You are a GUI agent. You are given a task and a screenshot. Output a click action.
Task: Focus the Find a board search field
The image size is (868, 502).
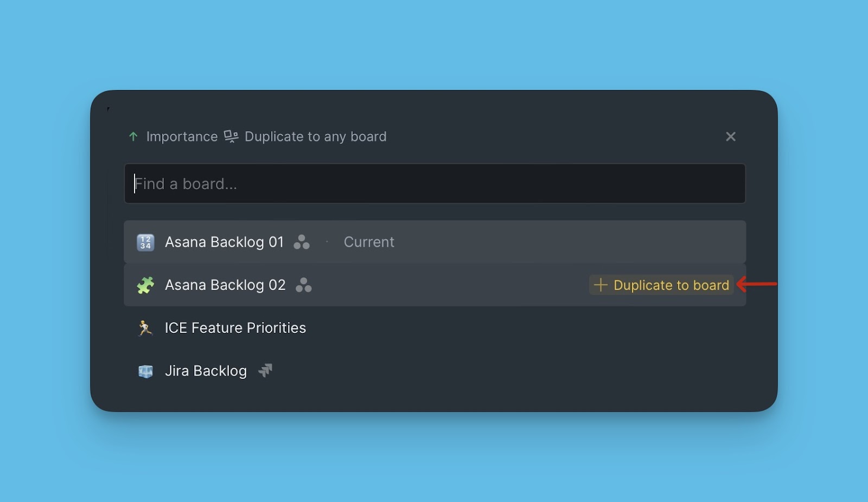click(x=435, y=184)
